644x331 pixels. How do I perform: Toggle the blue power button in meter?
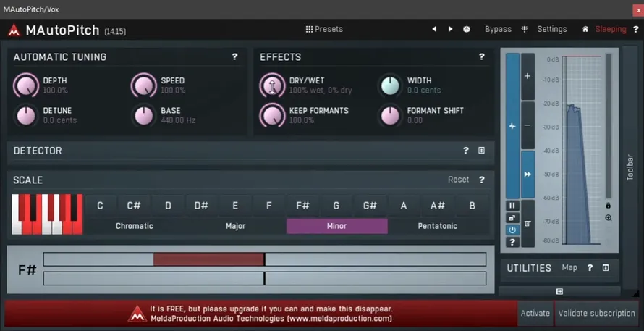512,230
